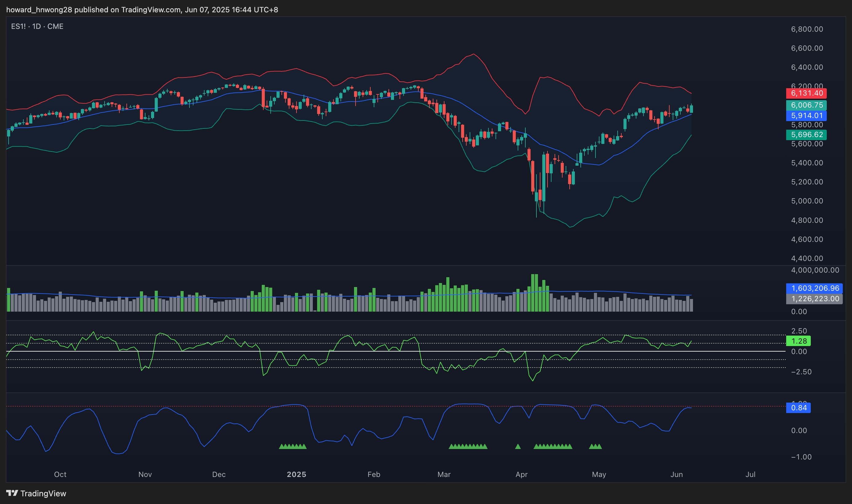Click the howard_hnwong28 published header text
This screenshot has width=852, height=504.
[x=142, y=10]
